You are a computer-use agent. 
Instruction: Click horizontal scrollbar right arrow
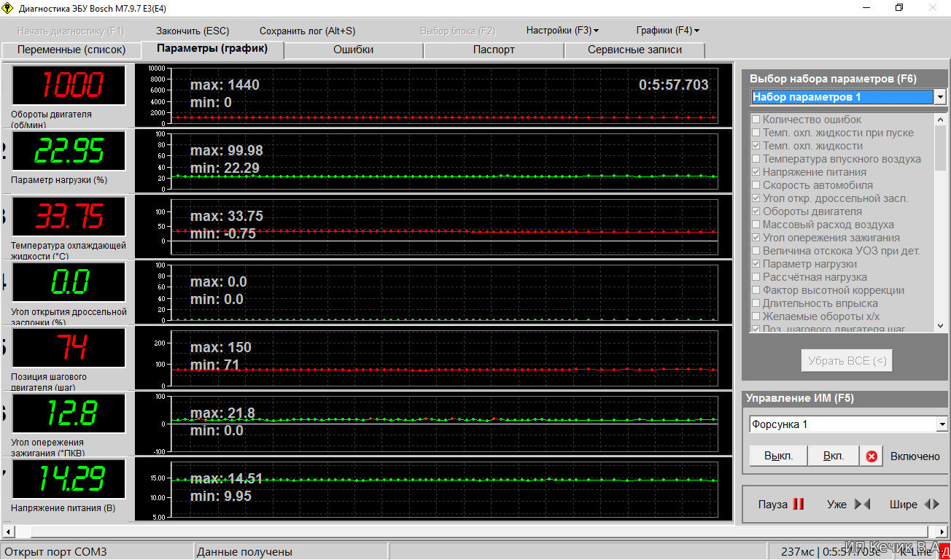click(942, 532)
